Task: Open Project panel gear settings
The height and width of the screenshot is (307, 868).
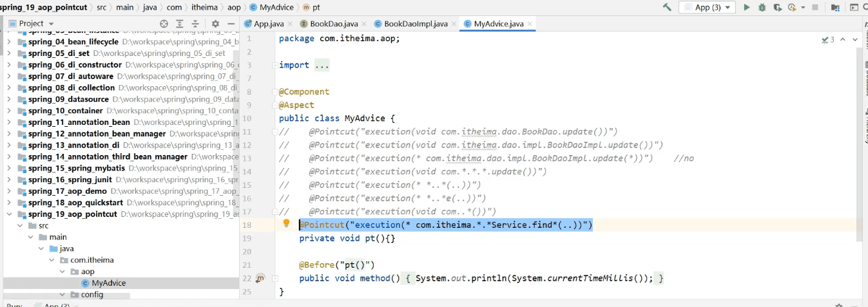Action: (215, 24)
